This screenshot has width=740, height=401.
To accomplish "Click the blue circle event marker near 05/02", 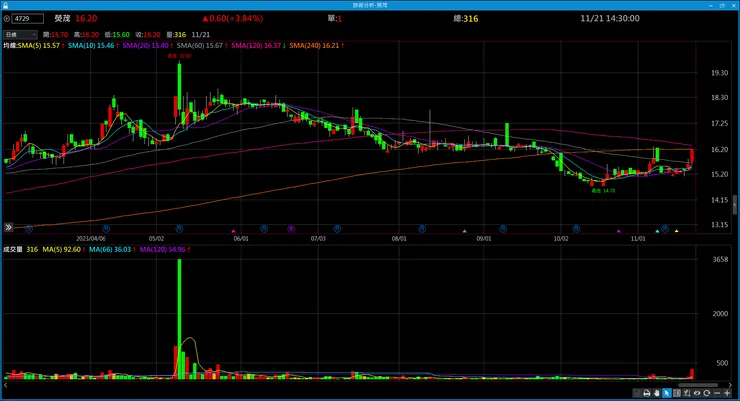I will [179, 229].
